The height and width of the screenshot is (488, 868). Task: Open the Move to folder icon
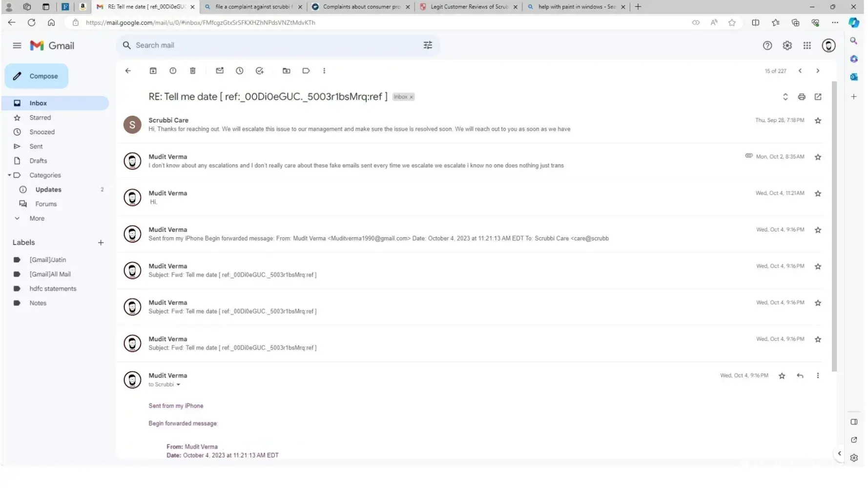tap(287, 71)
